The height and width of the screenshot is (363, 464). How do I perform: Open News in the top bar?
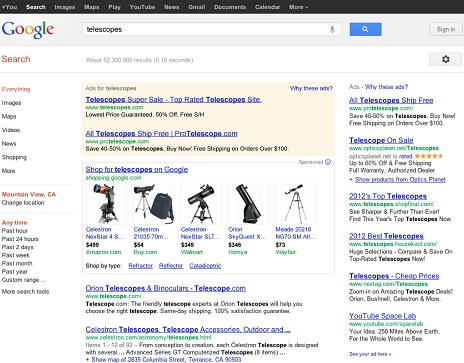pos(171,7)
